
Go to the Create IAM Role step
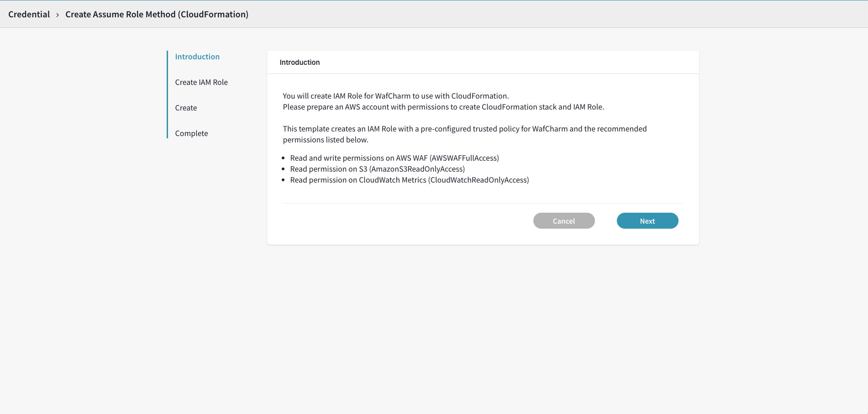point(201,82)
